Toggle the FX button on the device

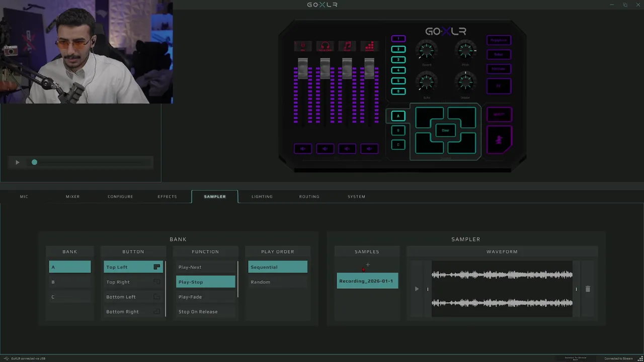pyautogui.click(x=499, y=86)
